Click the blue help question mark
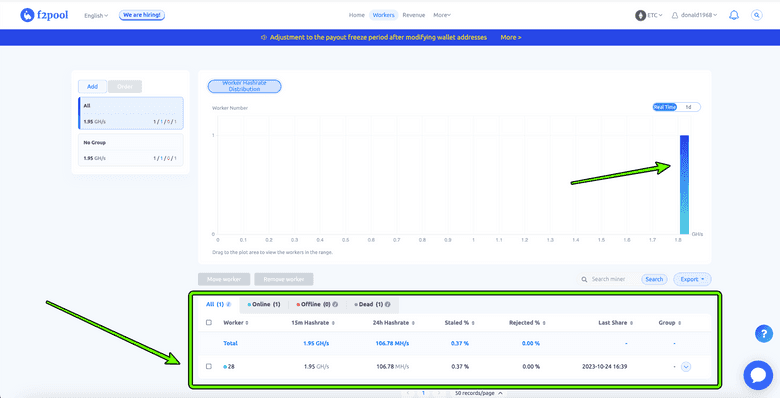 click(x=764, y=333)
